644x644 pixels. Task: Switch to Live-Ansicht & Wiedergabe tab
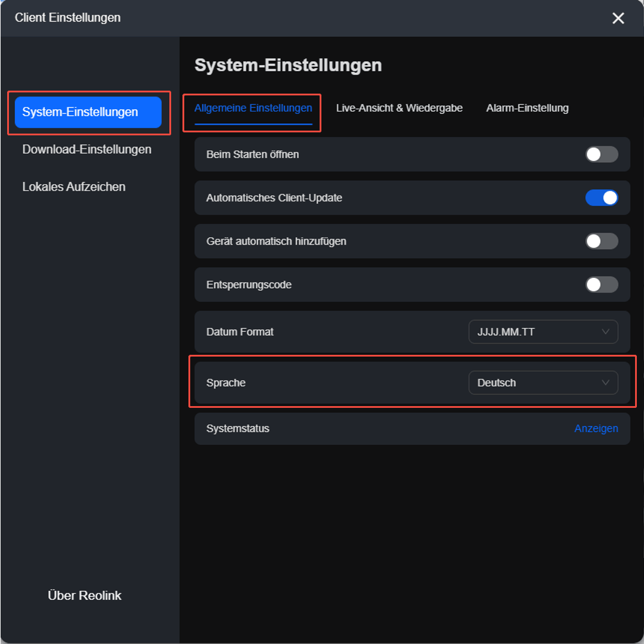click(399, 108)
